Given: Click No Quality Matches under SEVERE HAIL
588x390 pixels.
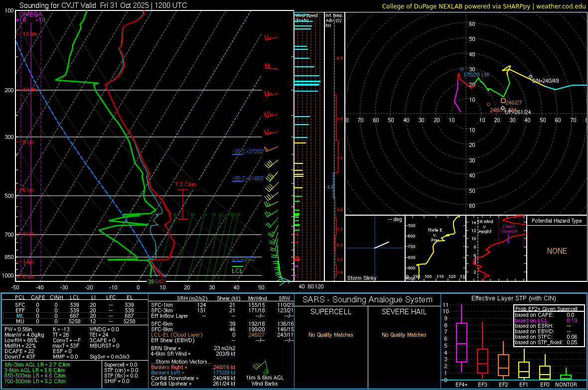Looking at the screenshot, I should [x=404, y=335].
